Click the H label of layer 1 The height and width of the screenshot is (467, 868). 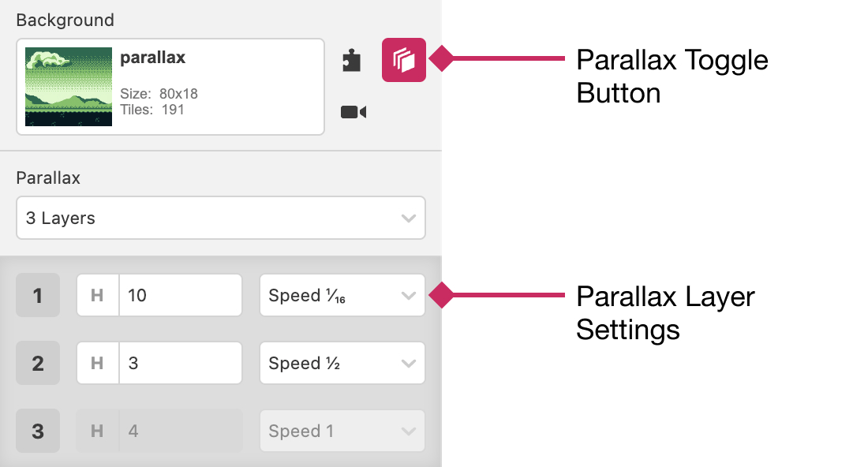click(x=98, y=296)
